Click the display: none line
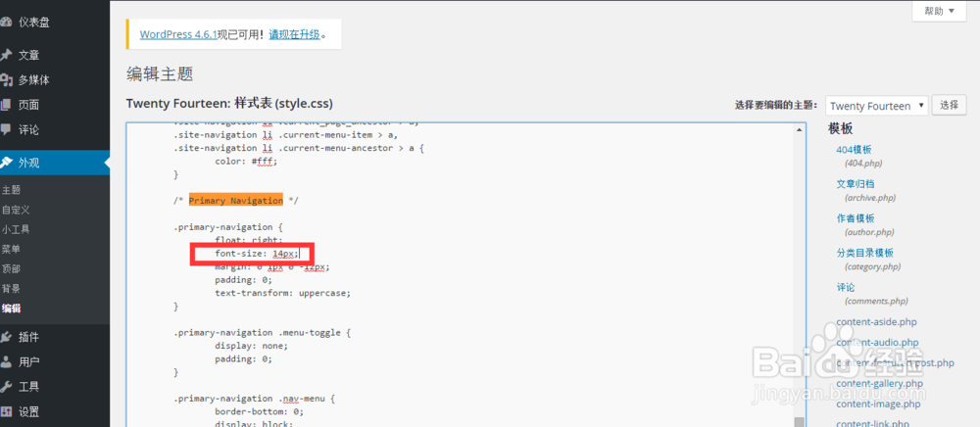This screenshot has height=427, width=980. pos(251,346)
